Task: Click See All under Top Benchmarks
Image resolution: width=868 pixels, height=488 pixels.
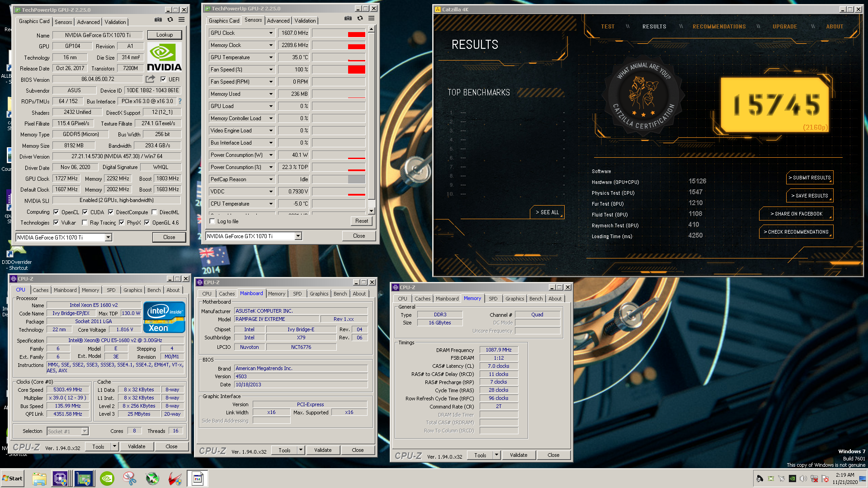Action: coord(547,212)
